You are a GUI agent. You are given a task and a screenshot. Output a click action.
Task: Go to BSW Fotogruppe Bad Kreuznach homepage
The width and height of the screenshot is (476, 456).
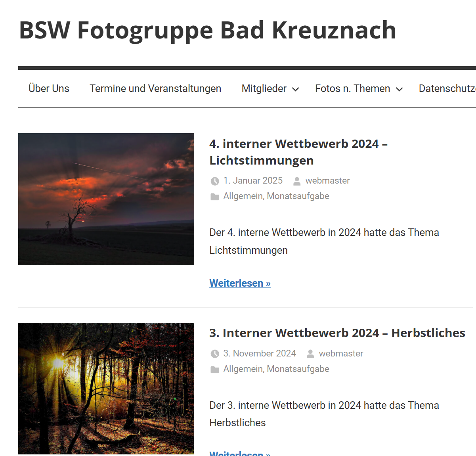click(x=208, y=30)
